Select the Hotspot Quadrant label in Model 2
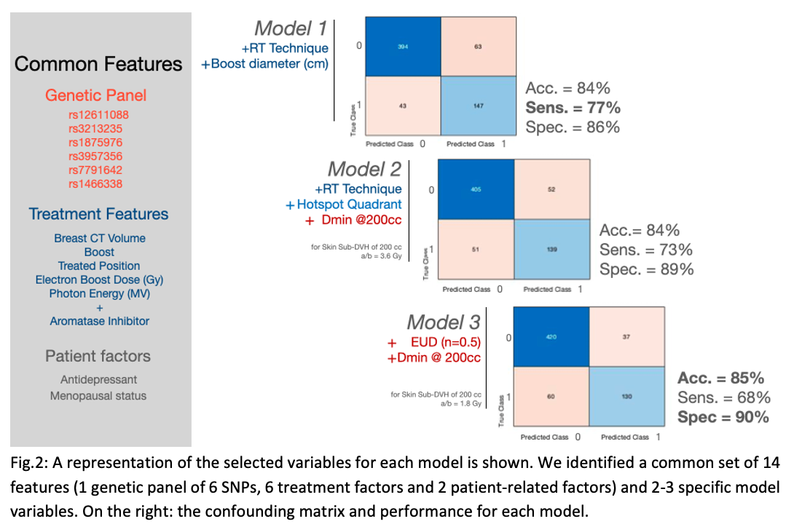 coord(349,205)
